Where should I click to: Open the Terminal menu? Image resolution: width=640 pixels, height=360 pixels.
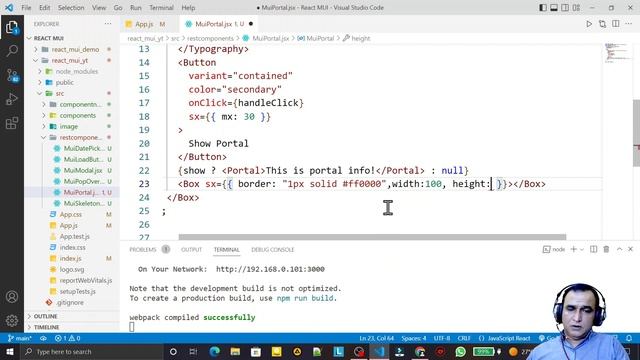click(161, 8)
